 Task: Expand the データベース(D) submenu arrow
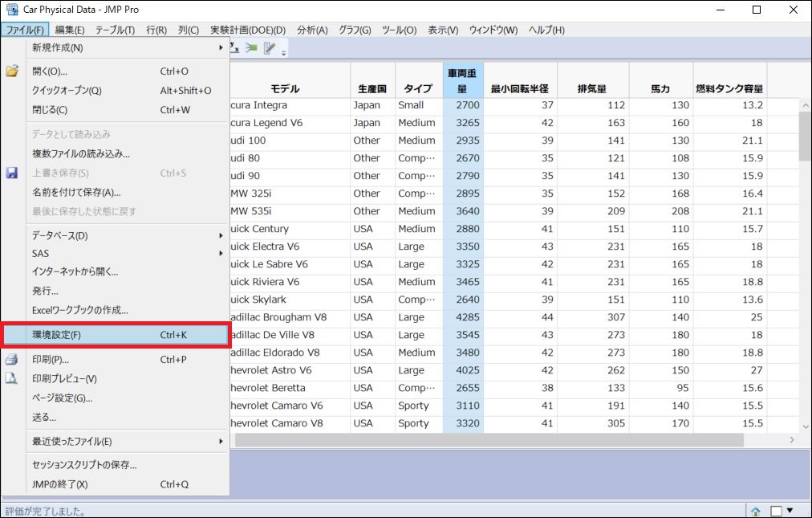[x=221, y=235]
